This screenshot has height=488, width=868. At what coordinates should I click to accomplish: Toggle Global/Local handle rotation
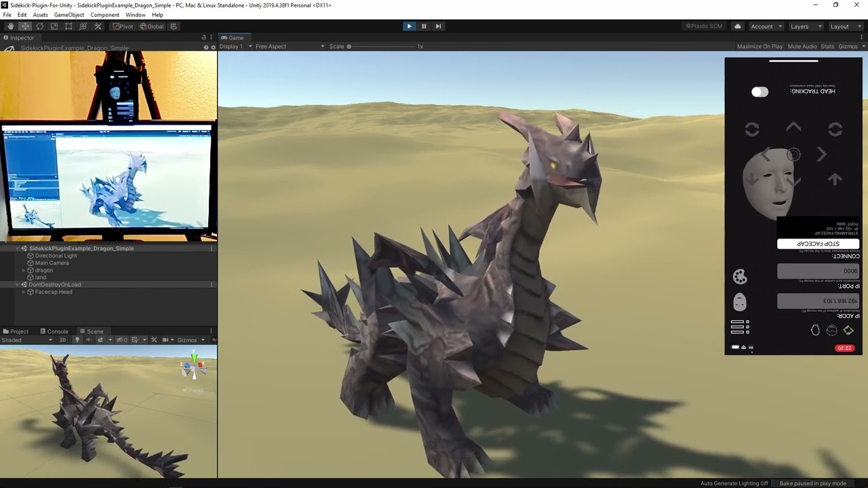coord(152,26)
